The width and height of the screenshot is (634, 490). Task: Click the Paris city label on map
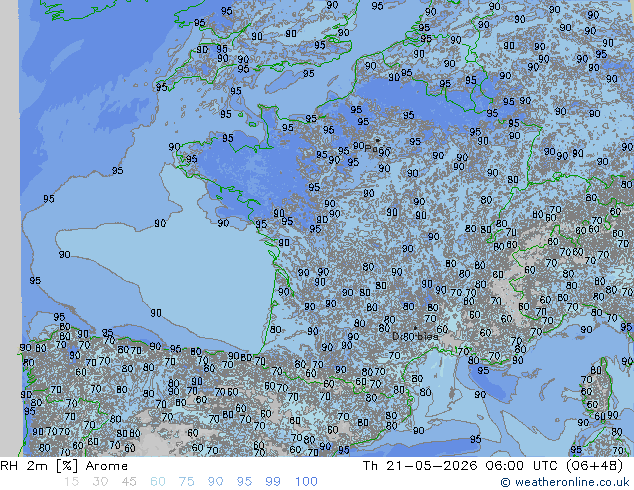pos(377,149)
